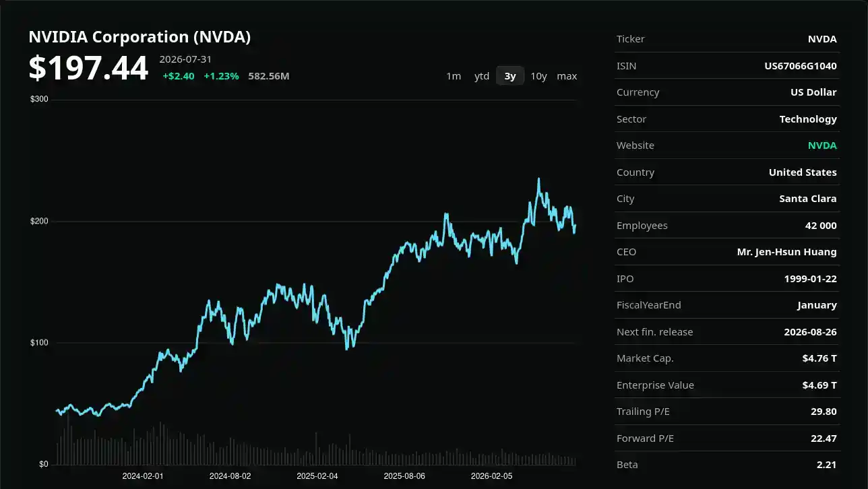Click the Beta 2.21 value
Screen dimensions: 868x489
point(828,465)
